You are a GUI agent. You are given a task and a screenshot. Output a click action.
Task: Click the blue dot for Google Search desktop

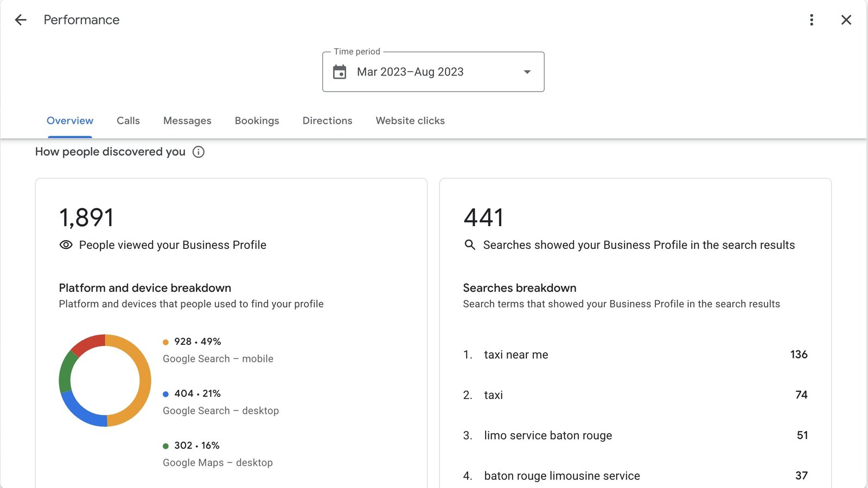(165, 394)
